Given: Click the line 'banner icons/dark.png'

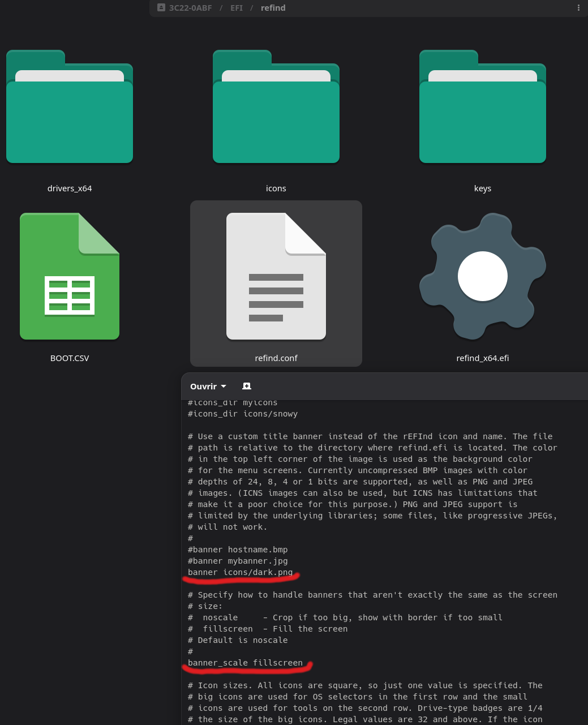Looking at the screenshot, I should pos(241,572).
